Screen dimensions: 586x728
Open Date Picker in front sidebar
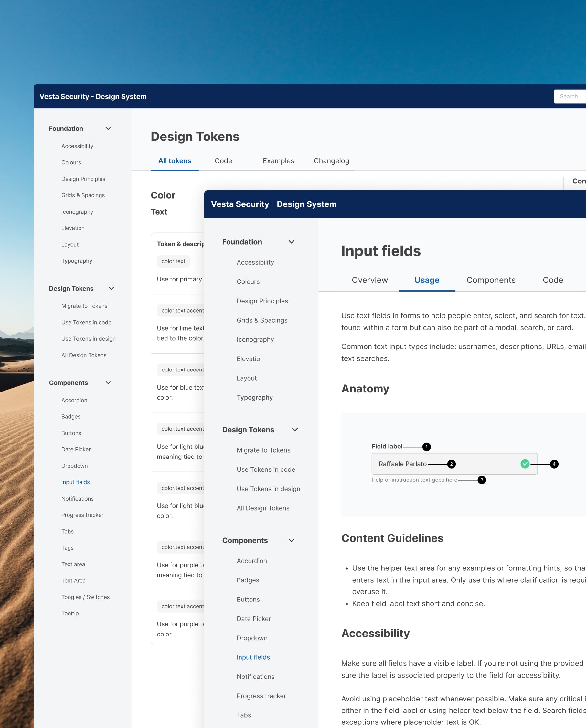point(253,619)
